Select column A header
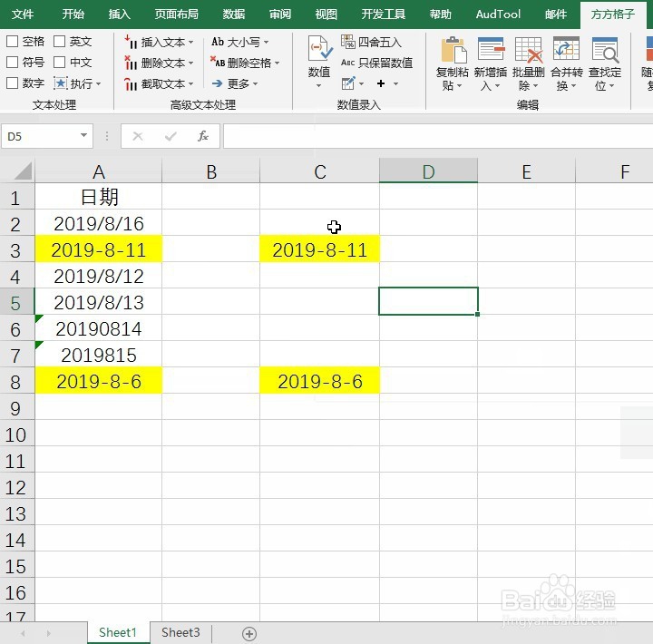Image resolution: width=653 pixels, height=644 pixels. pyautogui.click(x=98, y=171)
